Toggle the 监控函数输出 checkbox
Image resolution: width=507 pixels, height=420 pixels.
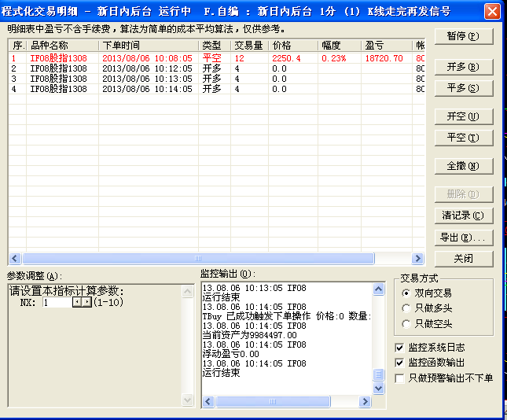click(x=430, y=363)
